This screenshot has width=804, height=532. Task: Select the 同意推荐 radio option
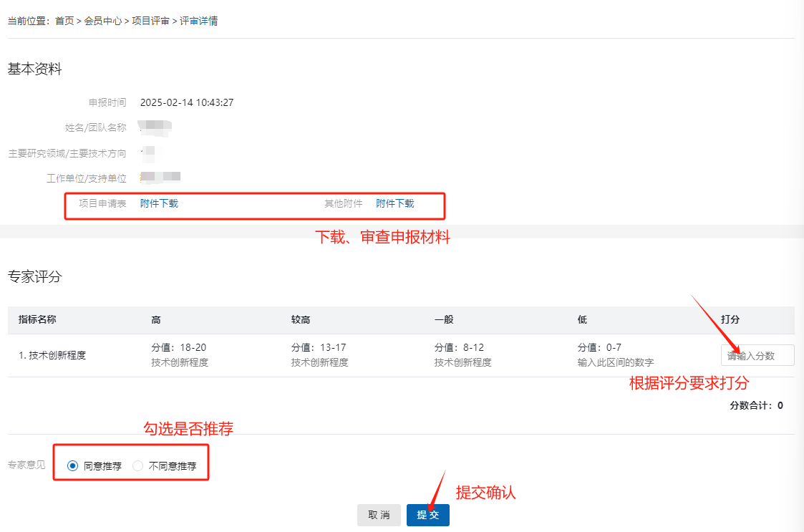click(x=72, y=466)
